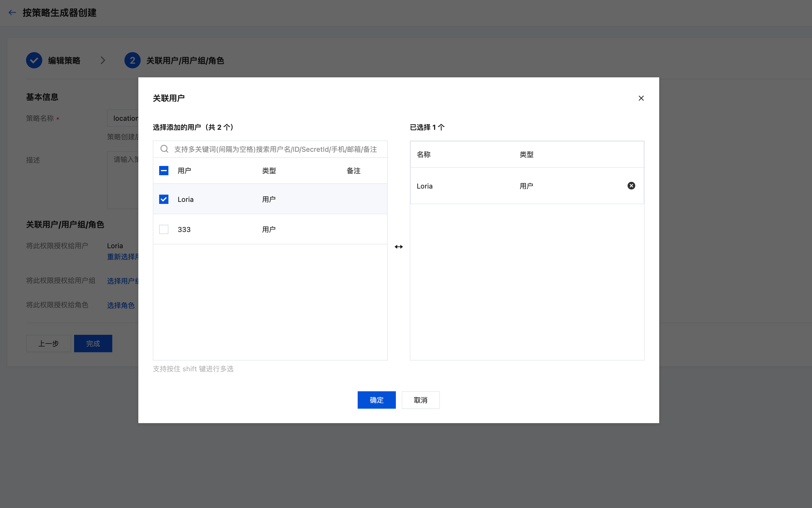This screenshot has height=508, width=812.
Task: Uncheck the Loria user checkbox
Action: coord(164,199)
